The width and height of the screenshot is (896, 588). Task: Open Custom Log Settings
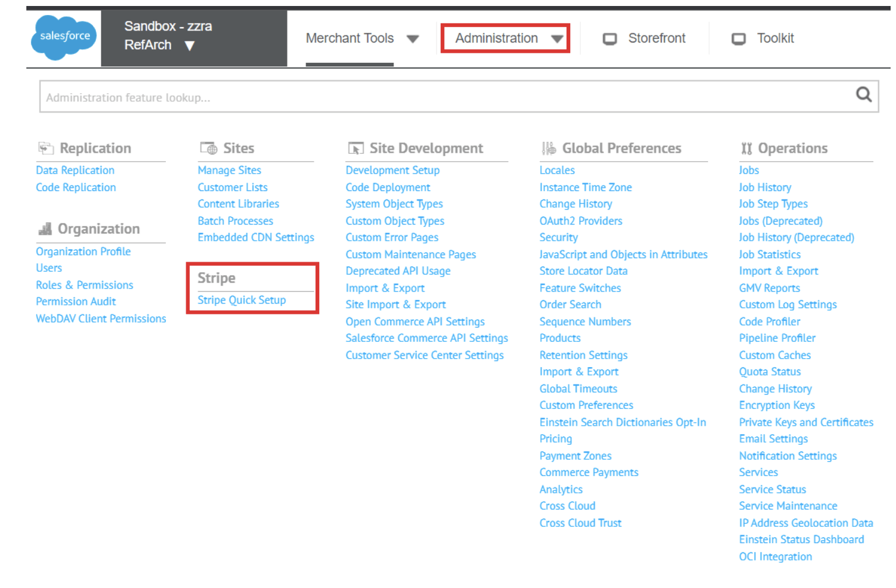[788, 304]
